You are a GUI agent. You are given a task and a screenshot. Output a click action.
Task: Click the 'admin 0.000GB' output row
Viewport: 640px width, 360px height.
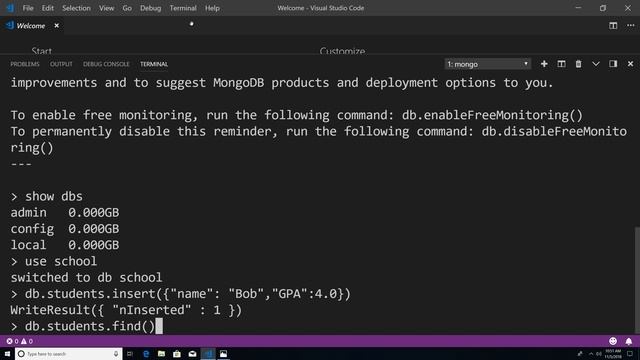pos(64,213)
